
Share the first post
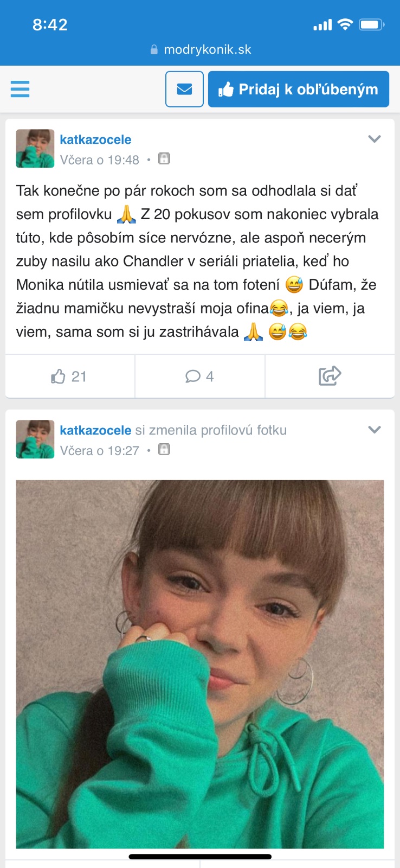(x=330, y=376)
